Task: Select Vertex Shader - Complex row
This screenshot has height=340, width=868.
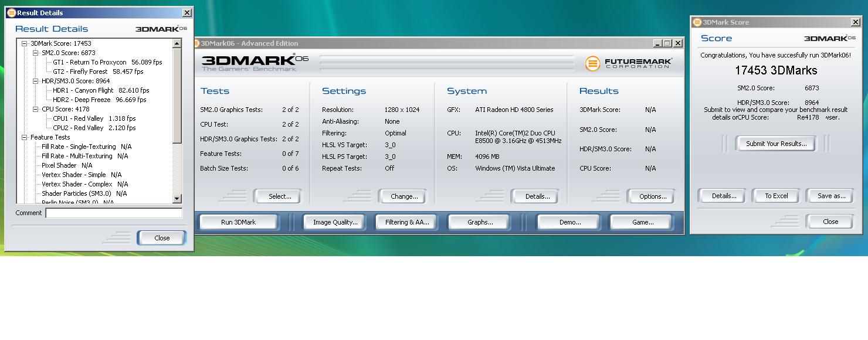Action: click(84, 184)
